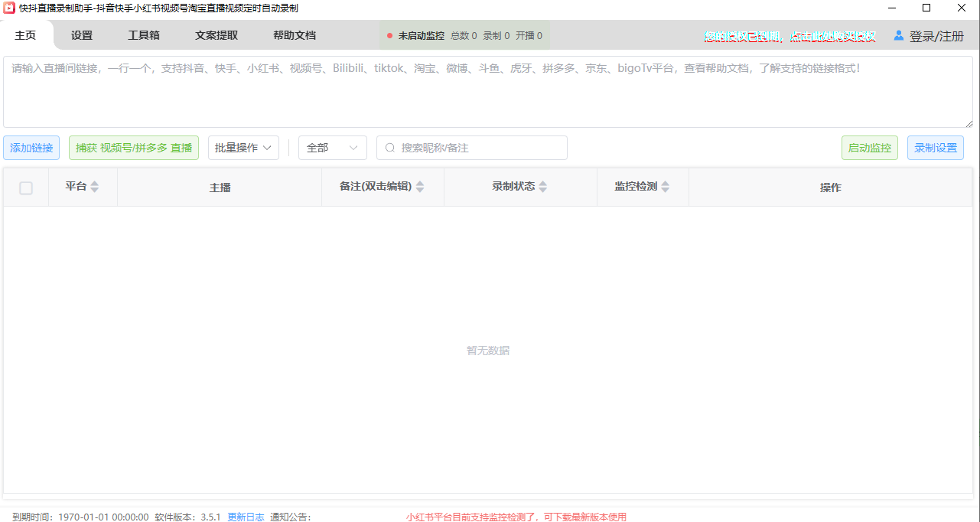Click the 暂无数据 placeholder text
This screenshot has height=522, width=980.
tap(488, 351)
